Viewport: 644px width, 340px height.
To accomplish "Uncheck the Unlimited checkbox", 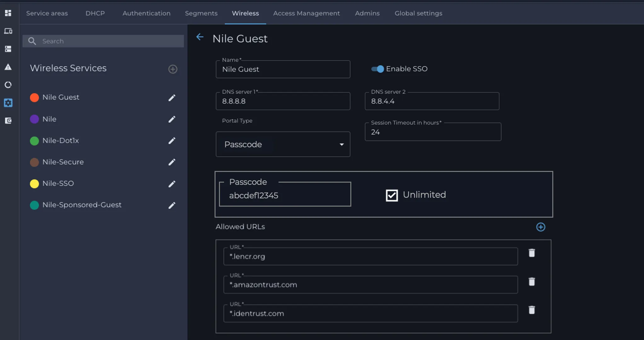I will 392,195.
